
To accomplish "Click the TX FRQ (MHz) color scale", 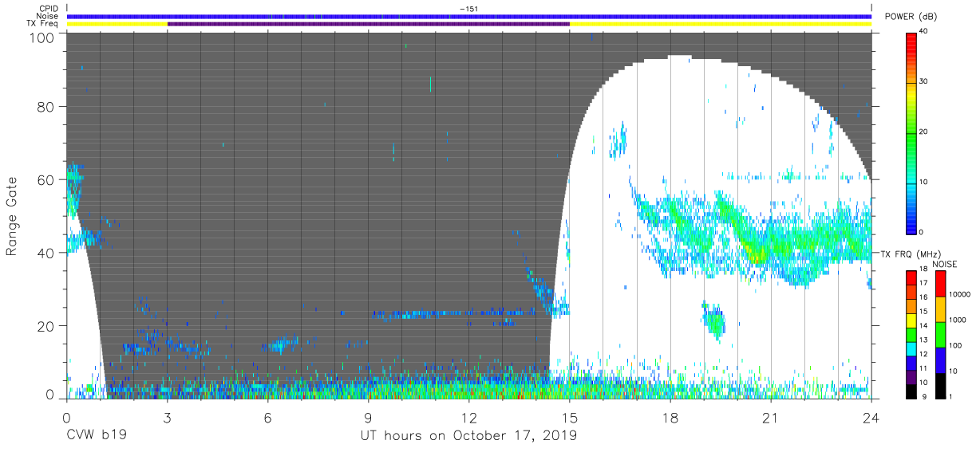I will coord(911,335).
